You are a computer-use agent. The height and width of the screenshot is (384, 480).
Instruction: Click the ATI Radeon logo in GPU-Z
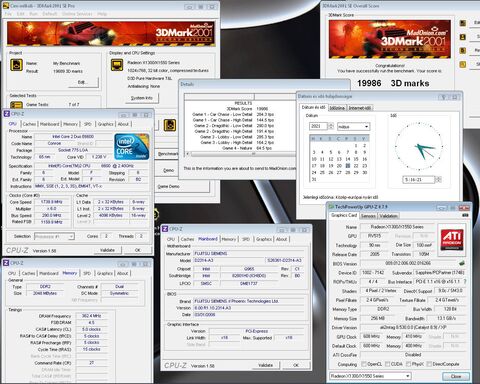point(452,239)
